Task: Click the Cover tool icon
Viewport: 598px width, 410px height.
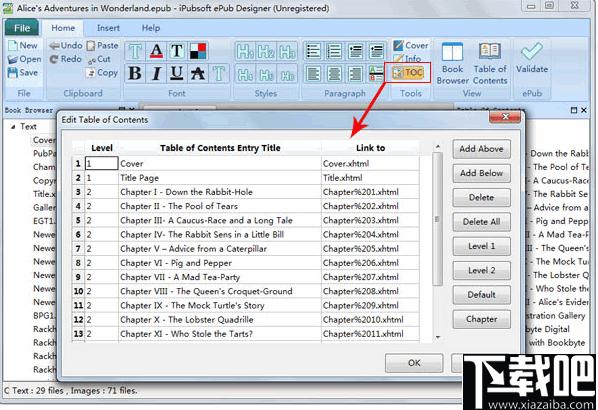Action: [399, 45]
